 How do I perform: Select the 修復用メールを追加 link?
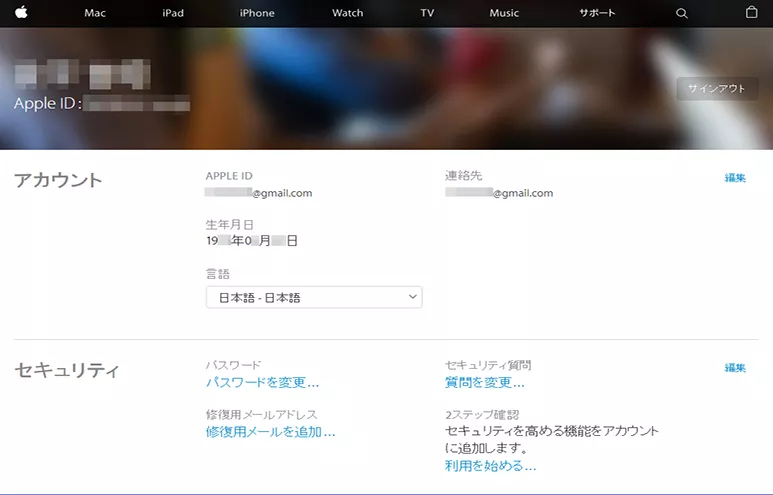point(270,432)
